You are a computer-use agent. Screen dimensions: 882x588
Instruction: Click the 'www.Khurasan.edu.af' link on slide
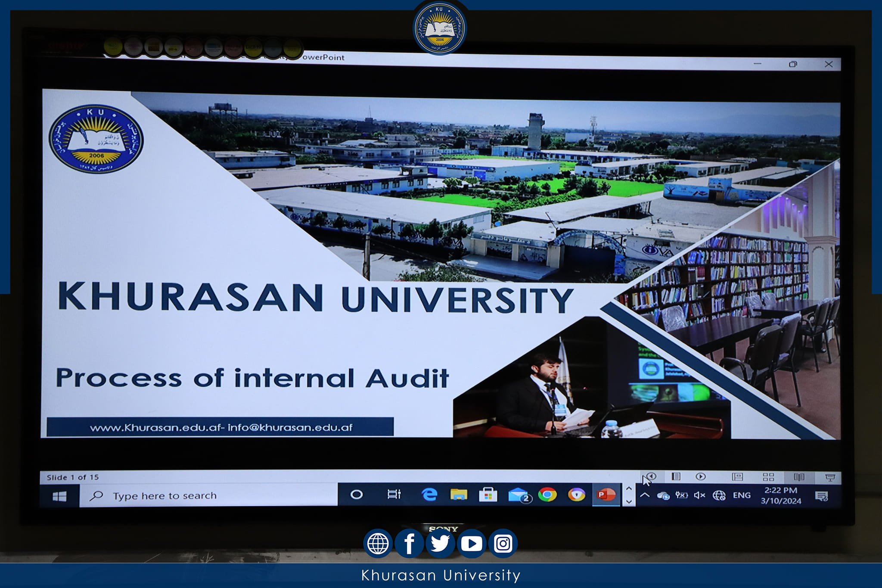coord(156,428)
